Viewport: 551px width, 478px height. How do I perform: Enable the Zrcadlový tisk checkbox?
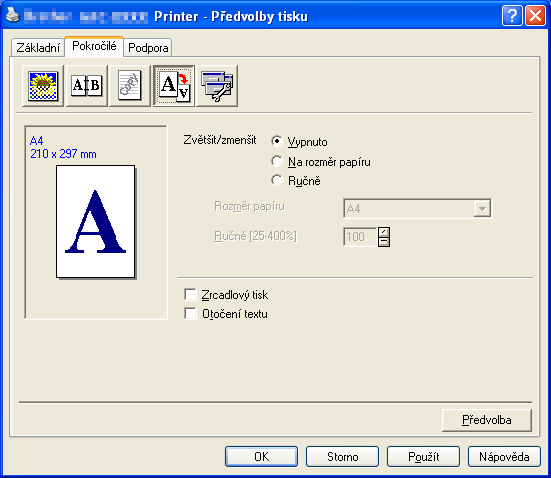coord(190,295)
